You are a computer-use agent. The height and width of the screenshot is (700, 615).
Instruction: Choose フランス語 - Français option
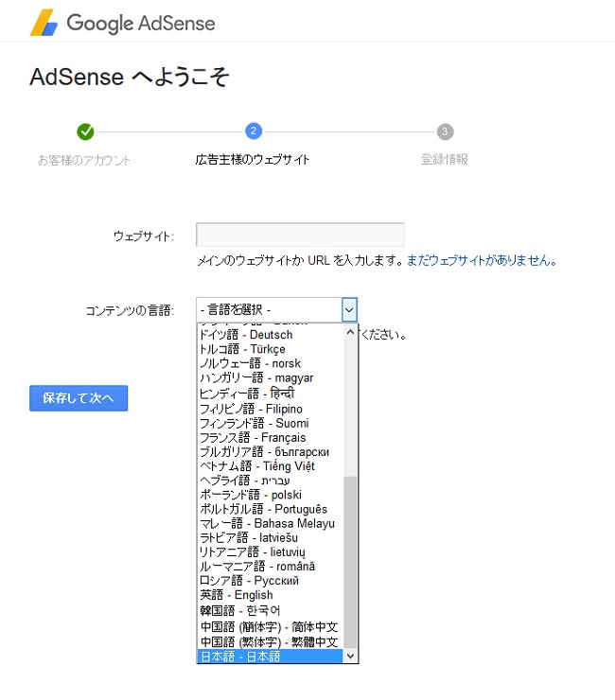pyautogui.click(x=271, y=437)
